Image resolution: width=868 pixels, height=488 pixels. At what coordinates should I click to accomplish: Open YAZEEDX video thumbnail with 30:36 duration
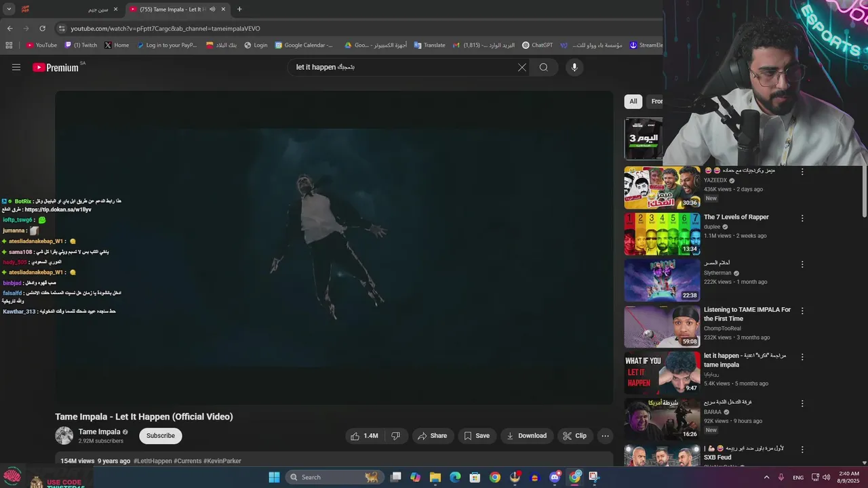point(662,188)
